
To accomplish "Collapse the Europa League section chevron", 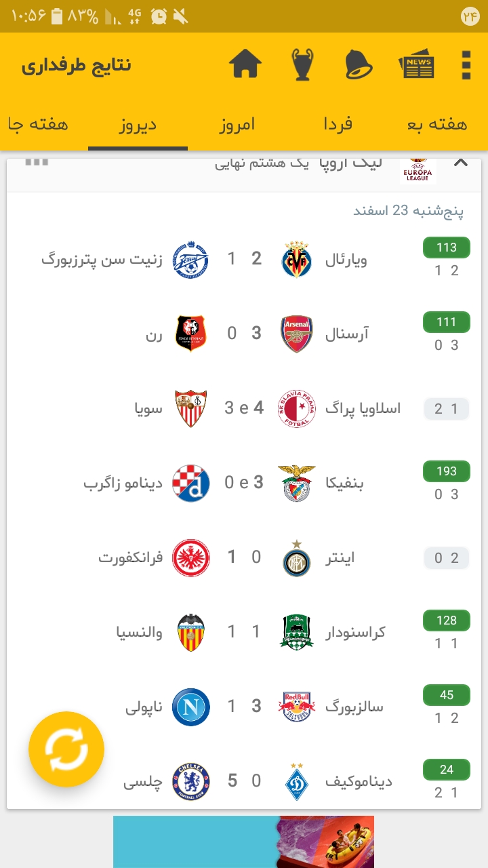I will [x=461, y=163].
